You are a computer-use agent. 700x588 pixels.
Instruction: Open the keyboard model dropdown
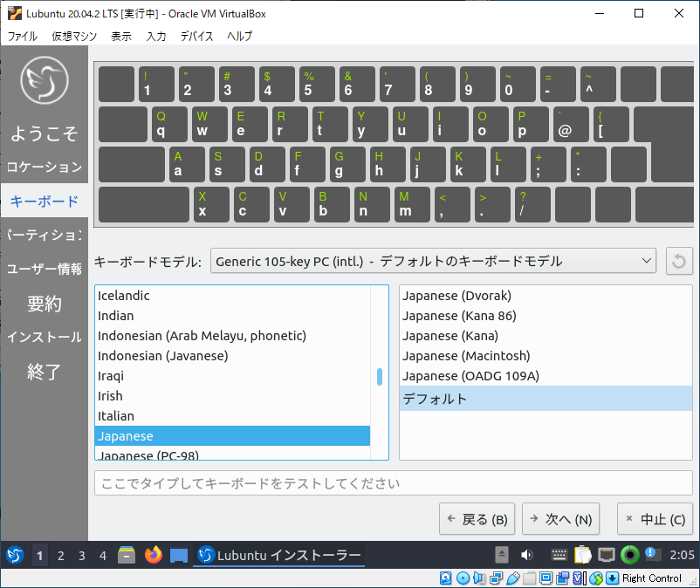433,261
